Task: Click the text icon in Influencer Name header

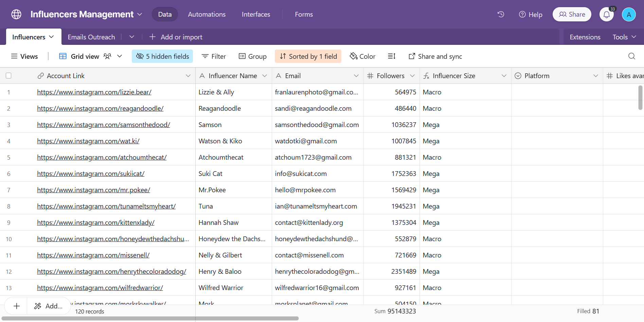Action: coord(202,76)
